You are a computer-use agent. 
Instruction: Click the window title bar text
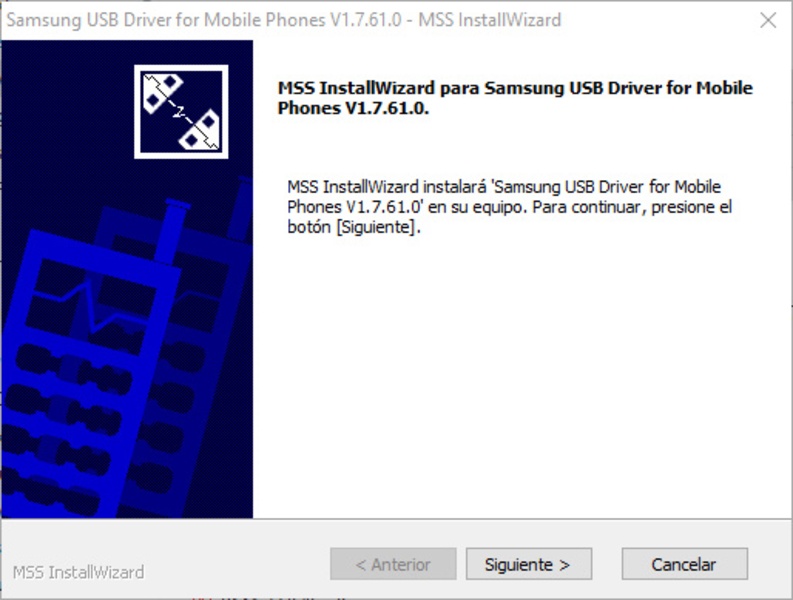tap(284, 20)
